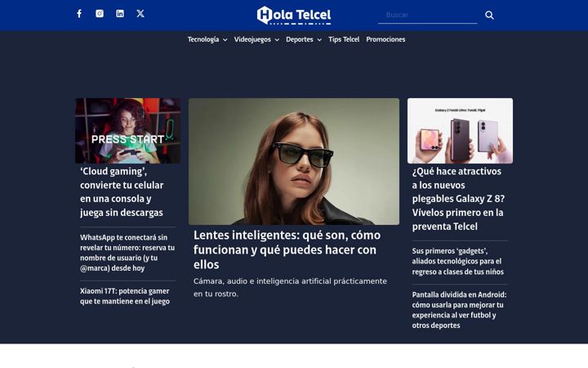
Task: Open the Facebook social icon
Action: [79, 14]
